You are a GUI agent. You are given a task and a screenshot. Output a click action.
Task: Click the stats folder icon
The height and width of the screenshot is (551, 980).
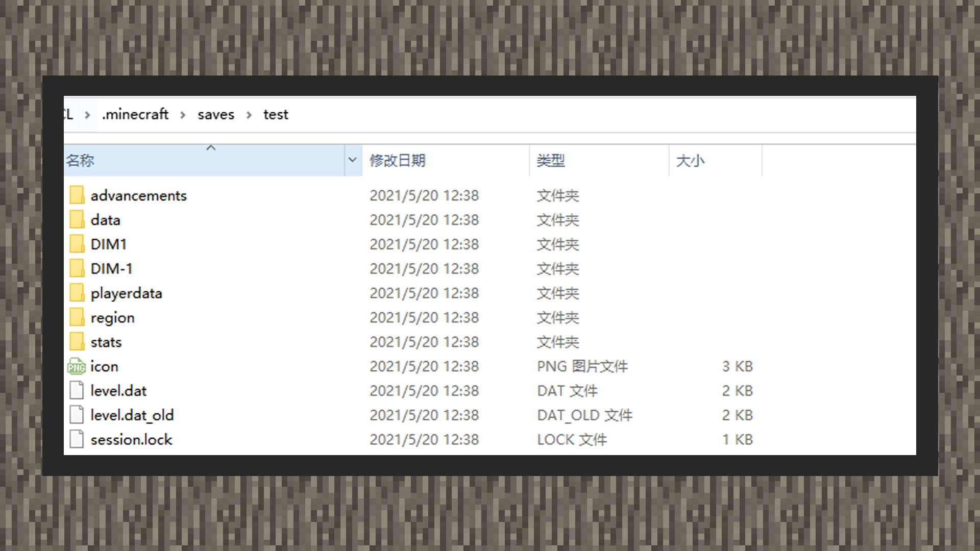point(77,342)
